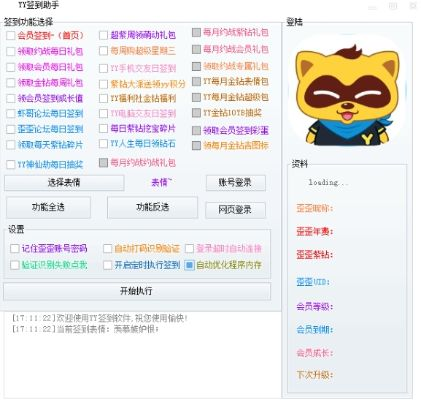421x400 pixels.
Task: Check YY每月金钻超级包 checkbox
Action: click(x=196, y=97)
